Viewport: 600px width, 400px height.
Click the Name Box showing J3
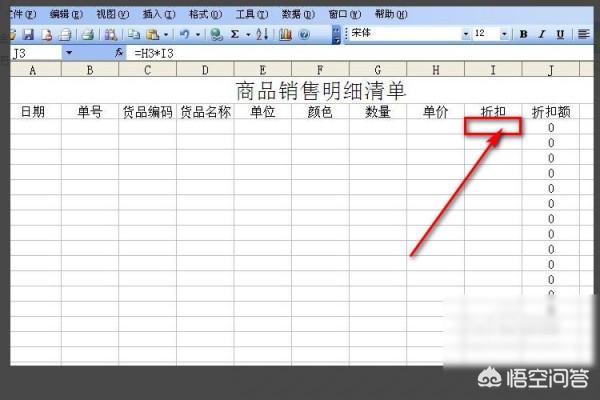[x=36, y=53]
